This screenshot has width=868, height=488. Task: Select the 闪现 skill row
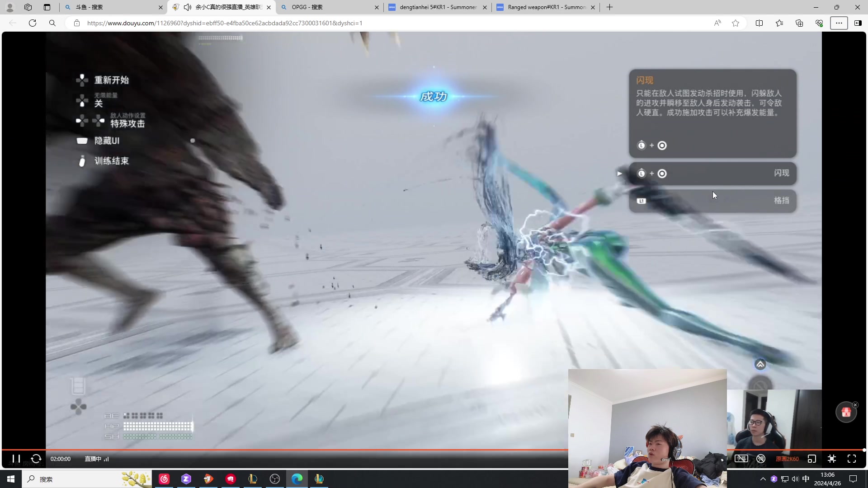pyautogui.click(x=712, y=173)
